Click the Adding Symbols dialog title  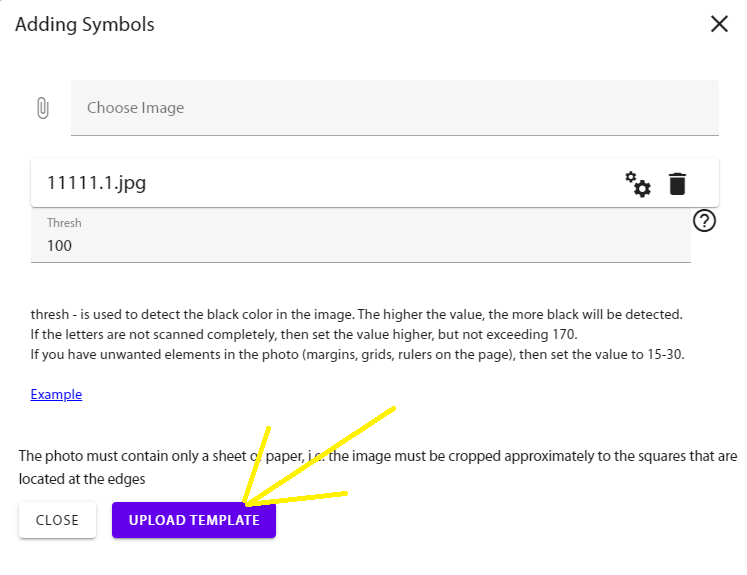85,24
